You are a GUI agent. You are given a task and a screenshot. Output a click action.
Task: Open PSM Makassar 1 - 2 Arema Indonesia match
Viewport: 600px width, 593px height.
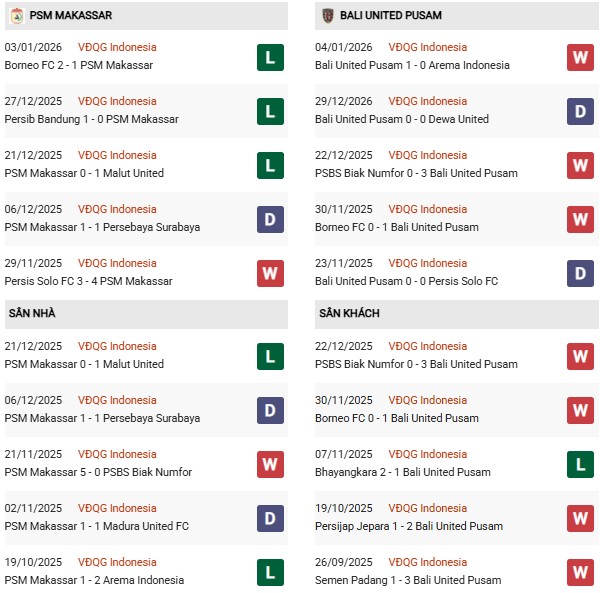pos(94,580)
